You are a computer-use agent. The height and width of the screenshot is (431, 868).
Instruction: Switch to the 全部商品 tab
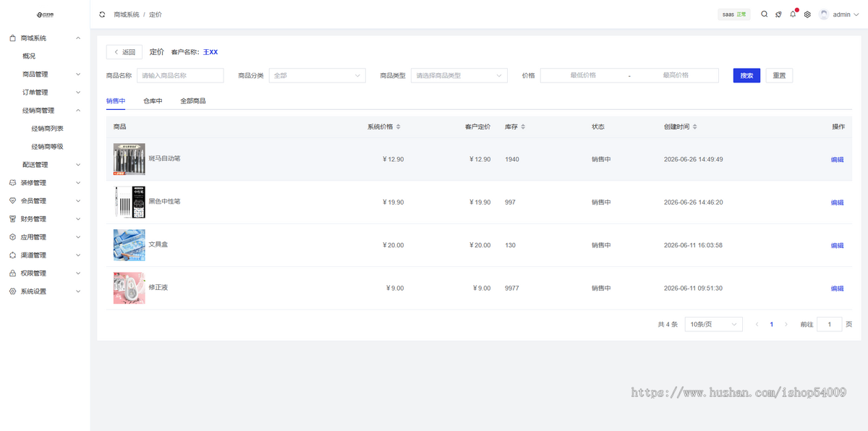(193, 101)
